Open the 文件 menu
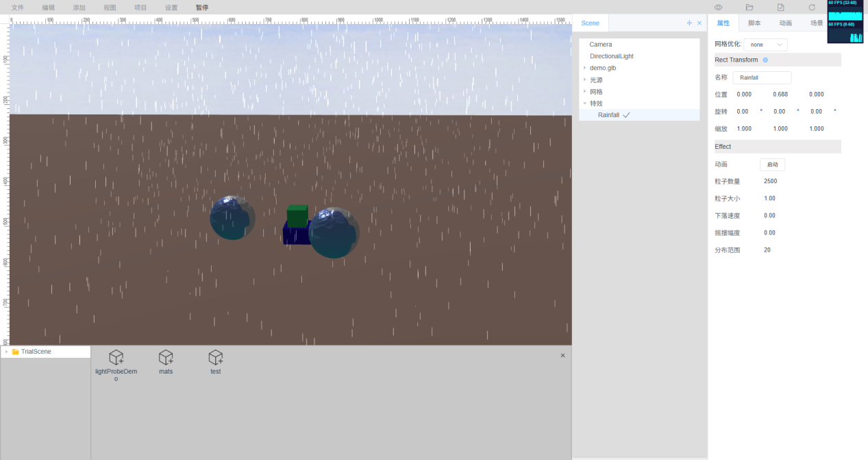 coord(18,8)
